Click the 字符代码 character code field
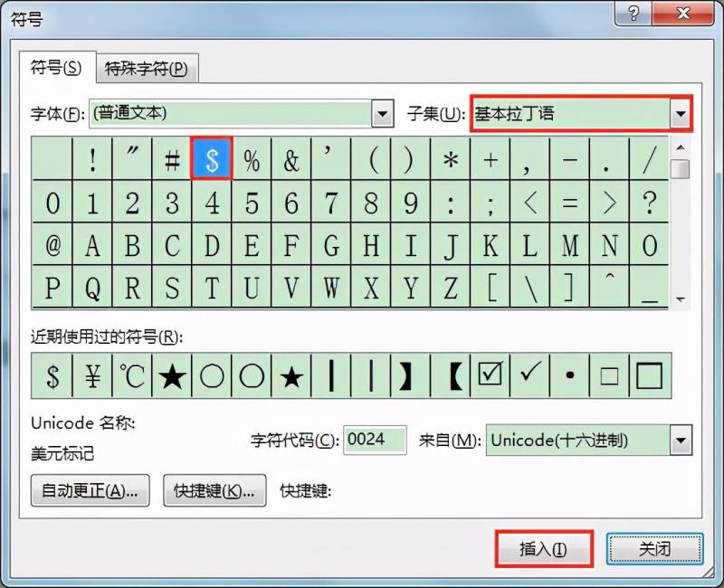The image size is (724, 588). click(x=375, y=440)
